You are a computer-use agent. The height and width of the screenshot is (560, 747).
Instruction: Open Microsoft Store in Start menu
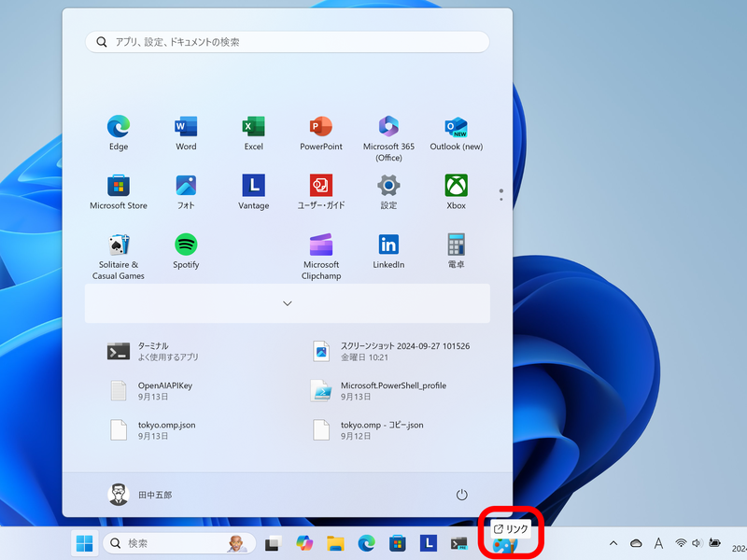tap(119, 192)
